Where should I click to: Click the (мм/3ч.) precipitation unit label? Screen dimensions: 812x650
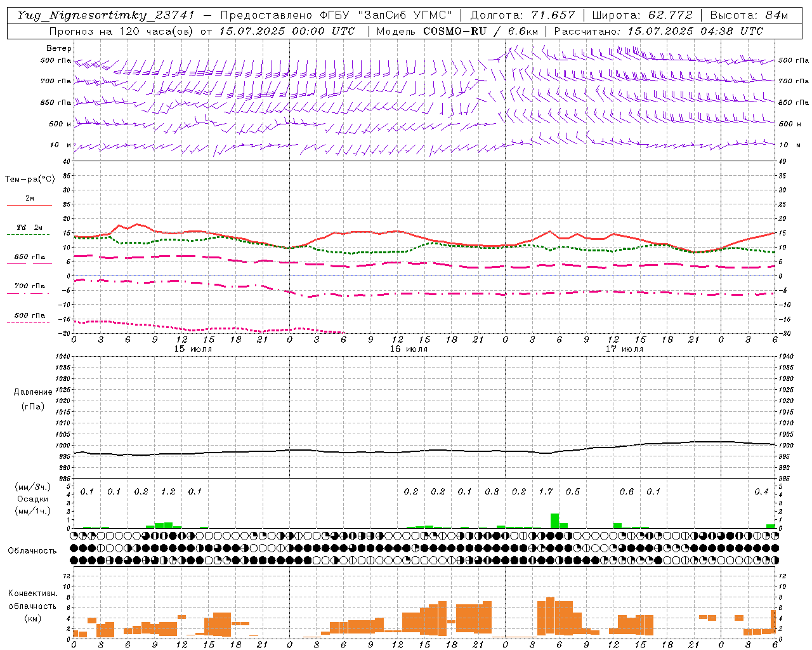33,487
